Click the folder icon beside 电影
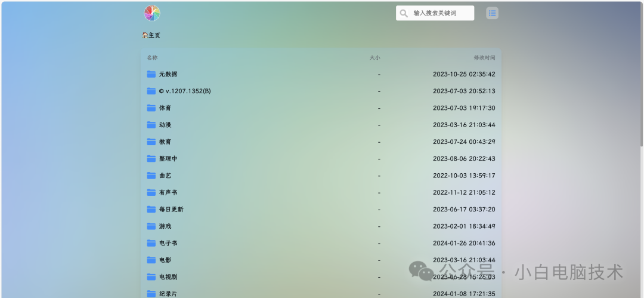This screenshot has height=298, width=644. tap(151, 260)
